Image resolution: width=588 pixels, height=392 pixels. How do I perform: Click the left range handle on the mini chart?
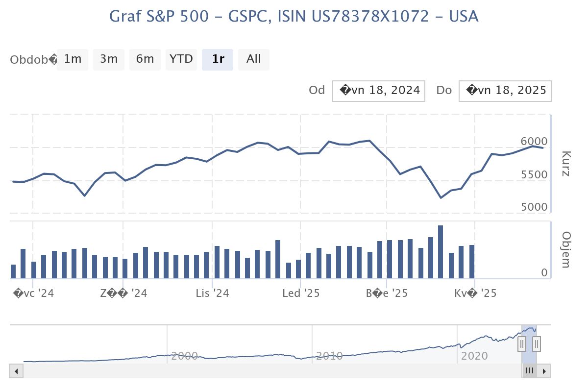point(521,344)
